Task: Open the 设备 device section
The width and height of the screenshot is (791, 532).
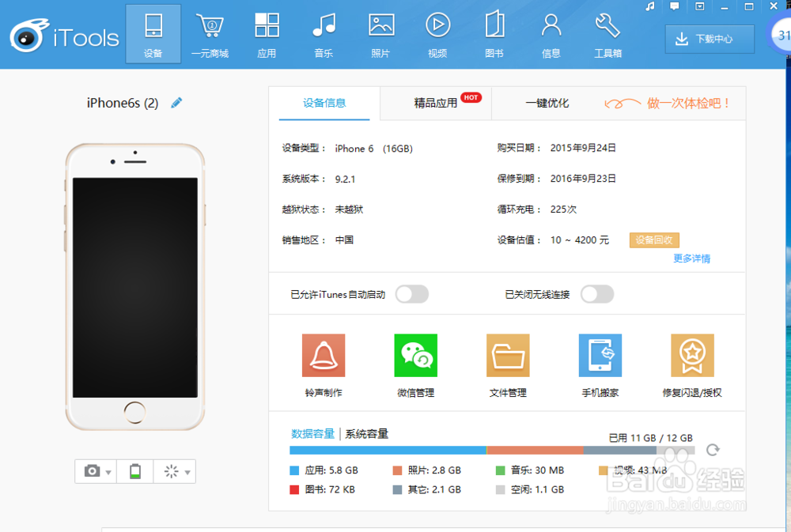Action: click(153, 34)
